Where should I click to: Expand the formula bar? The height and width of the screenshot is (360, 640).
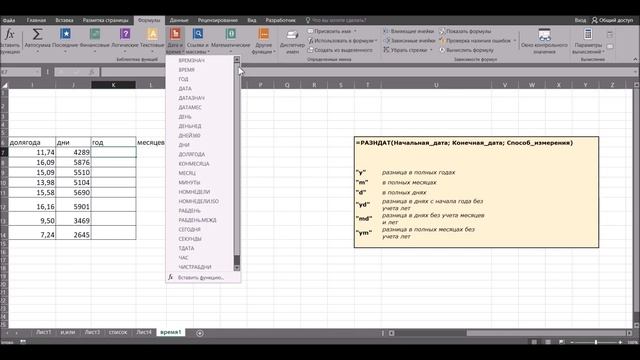(636, 72)
